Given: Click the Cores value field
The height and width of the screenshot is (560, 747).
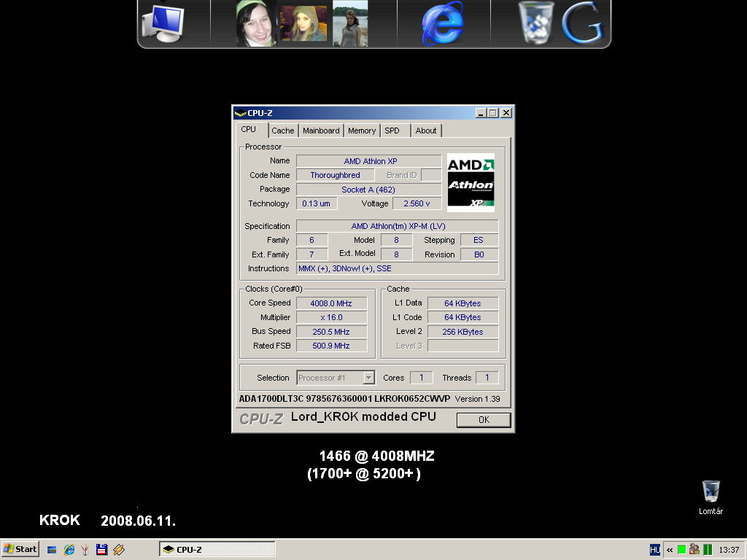Looking at the screenshot, I should (x=421, y=378).
